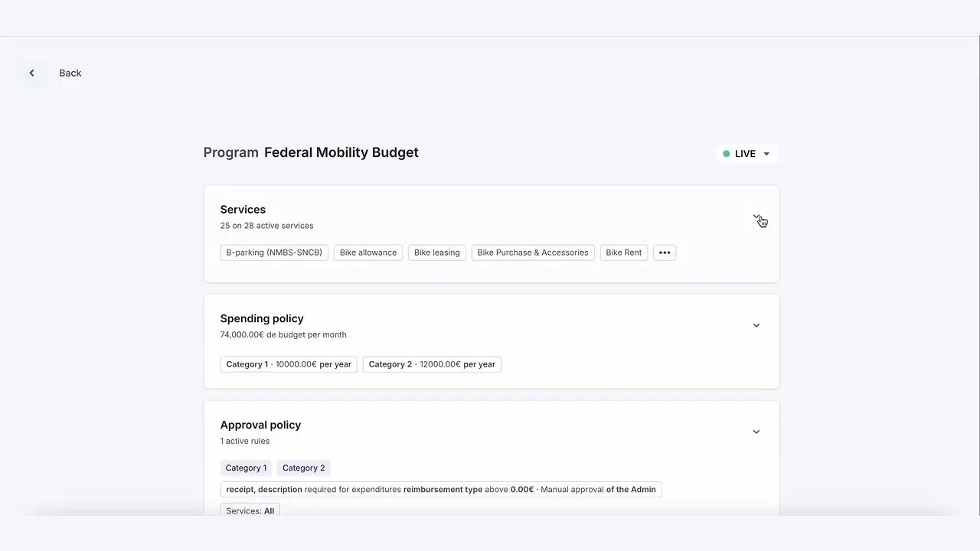Click the Category 1 10000.00€ per year tag
The height and width of the screenshot is (551, 980).
pos(289,364)
